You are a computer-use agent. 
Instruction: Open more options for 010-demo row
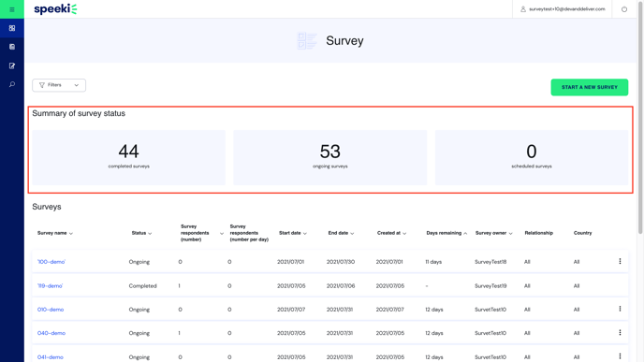point(620,309)
